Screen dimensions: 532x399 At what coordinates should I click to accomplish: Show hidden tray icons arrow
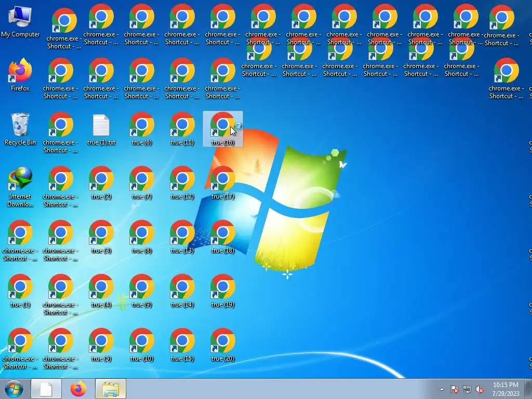pos(442,389)
